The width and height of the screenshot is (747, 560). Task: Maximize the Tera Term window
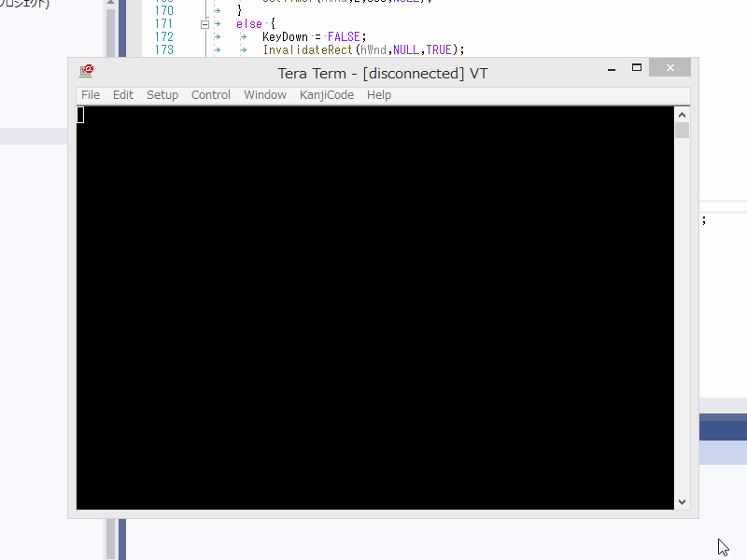(637, 68)
